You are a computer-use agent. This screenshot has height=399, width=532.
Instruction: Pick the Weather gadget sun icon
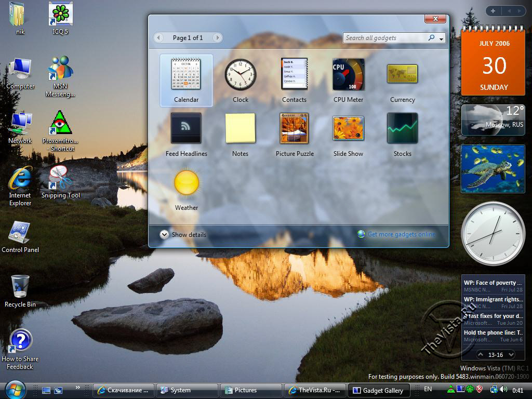[x=186, y=182]
